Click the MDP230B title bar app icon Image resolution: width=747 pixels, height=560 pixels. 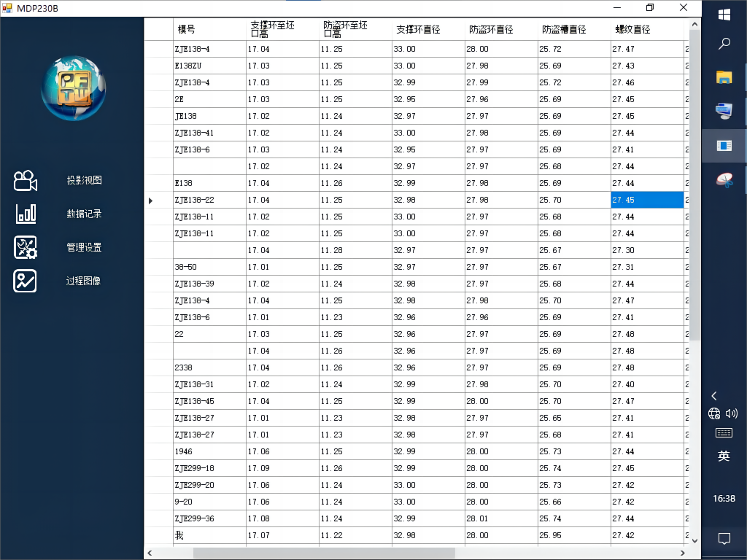(x=7, y=8)
